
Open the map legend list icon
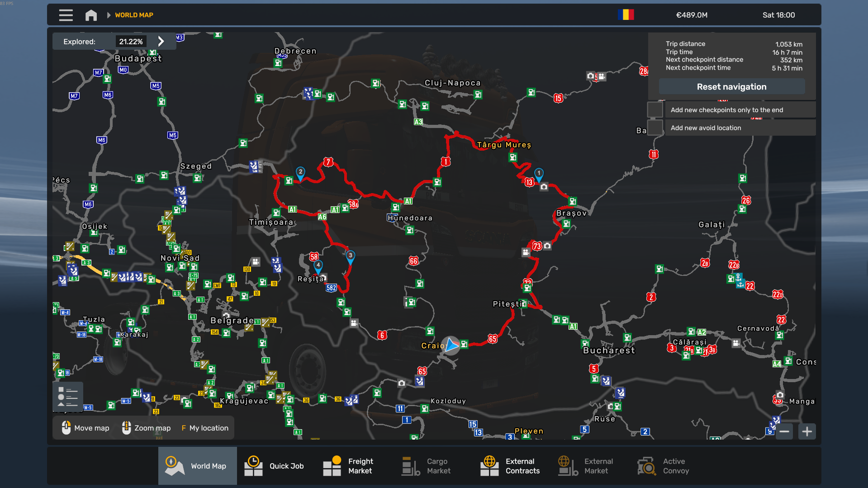click(68, 397)
